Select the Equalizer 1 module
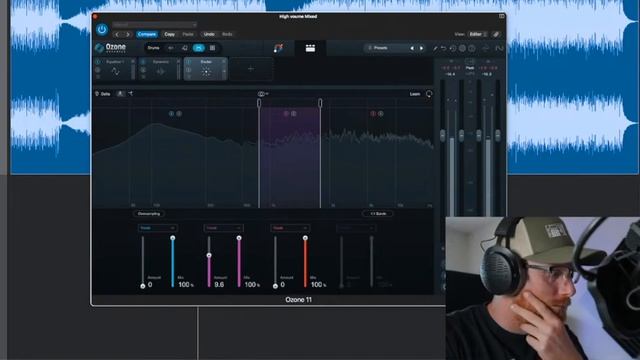 click(115, 69)
